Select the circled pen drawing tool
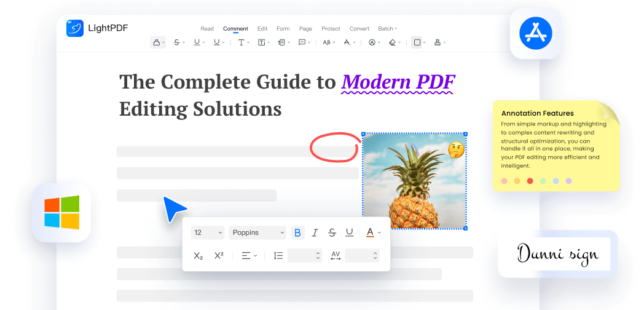This screenshot has width=644, height=310. [372, 42]
